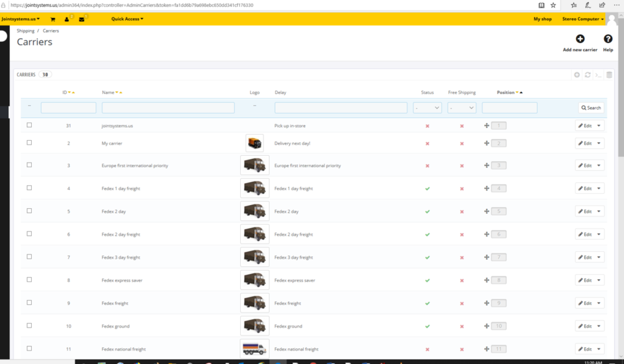Open the envelope messages icon in top bar
The width and height of the screenshot is (624, 364).
(81, 19)
